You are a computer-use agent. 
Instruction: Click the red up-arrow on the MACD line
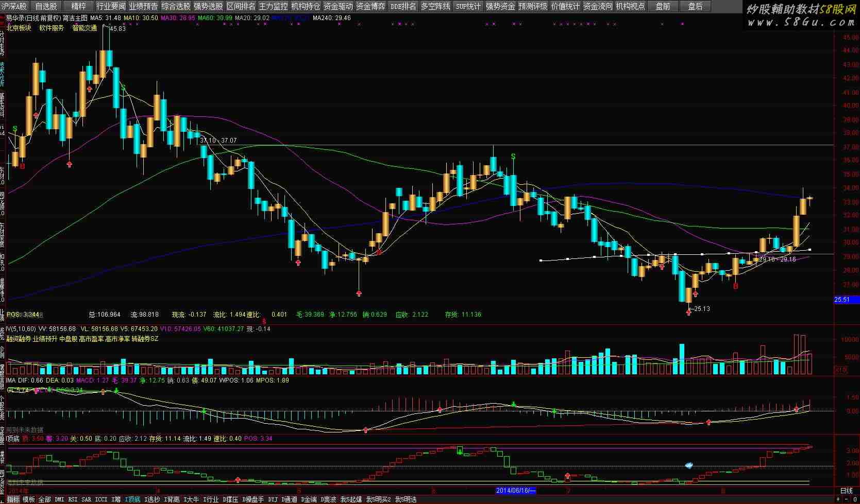coord(365,429)
